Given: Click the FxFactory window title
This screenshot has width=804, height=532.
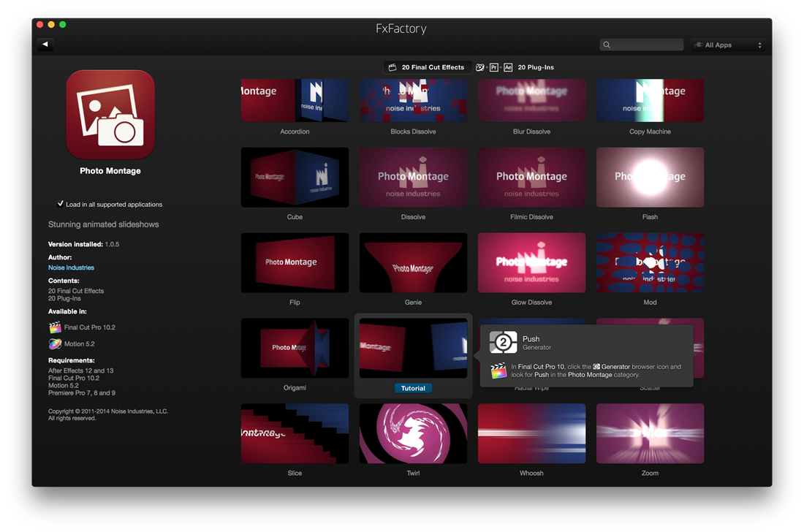Looking at the screenshot, I should pos(401,28).
